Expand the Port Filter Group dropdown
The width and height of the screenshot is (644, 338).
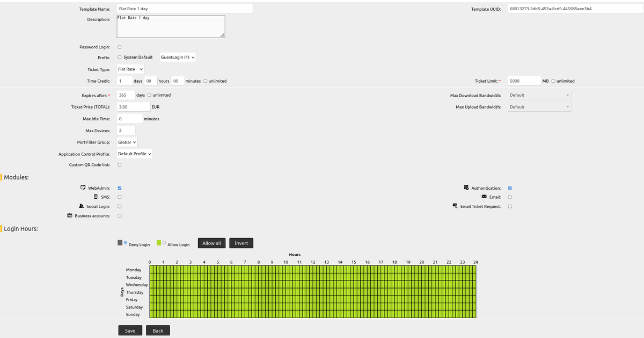(127, 142)
